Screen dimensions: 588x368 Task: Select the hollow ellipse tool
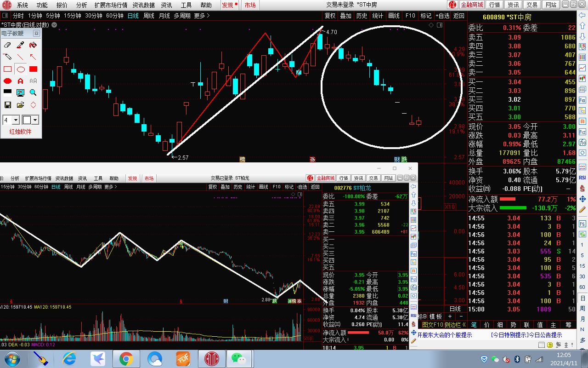(x=20, y=69)
